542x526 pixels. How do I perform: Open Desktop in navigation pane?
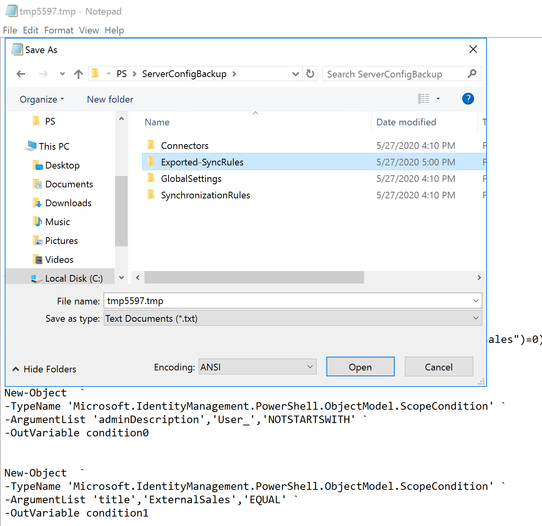[56, 165]
